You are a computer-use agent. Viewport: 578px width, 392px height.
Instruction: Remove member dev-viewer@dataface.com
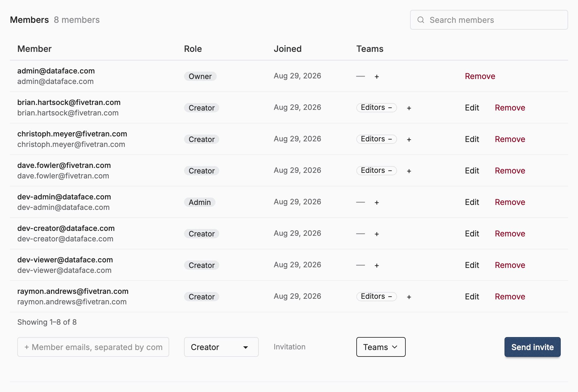pyautogui.click(x=510, y=265)
